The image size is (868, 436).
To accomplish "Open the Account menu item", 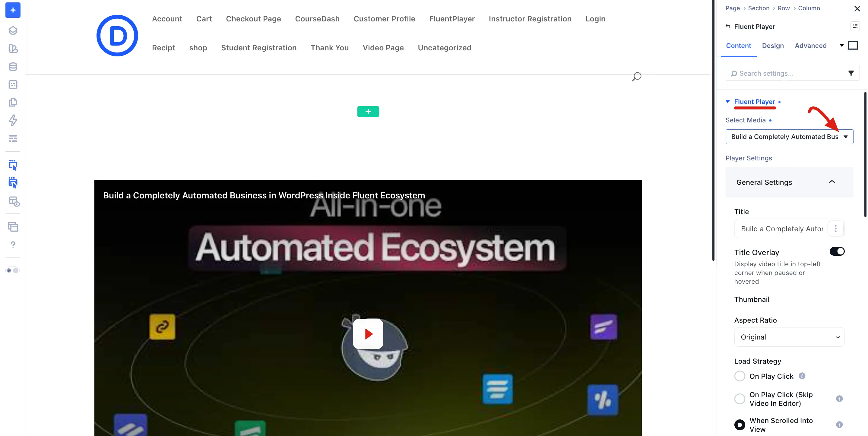I will click(x=167, y=19).
